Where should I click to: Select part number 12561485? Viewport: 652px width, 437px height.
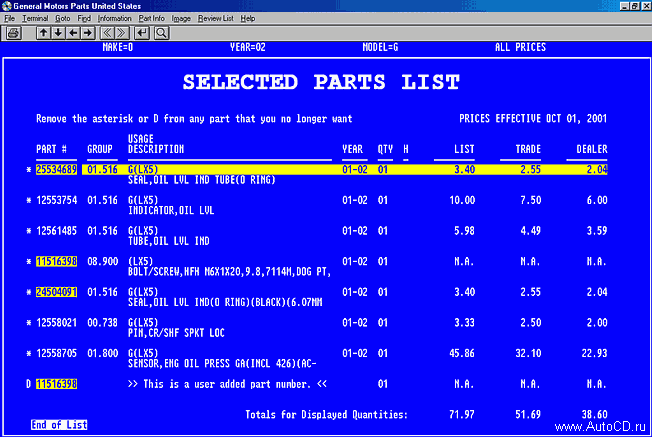coord(57,231)
